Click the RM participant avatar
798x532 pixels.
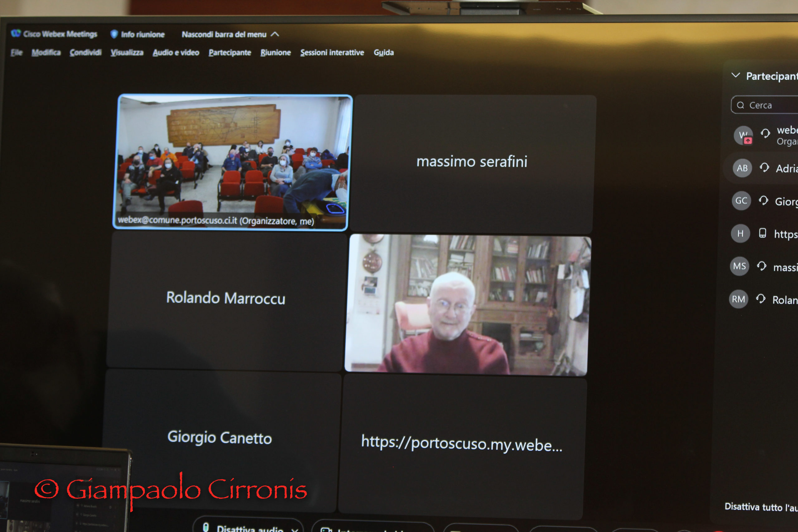point(738,299)
